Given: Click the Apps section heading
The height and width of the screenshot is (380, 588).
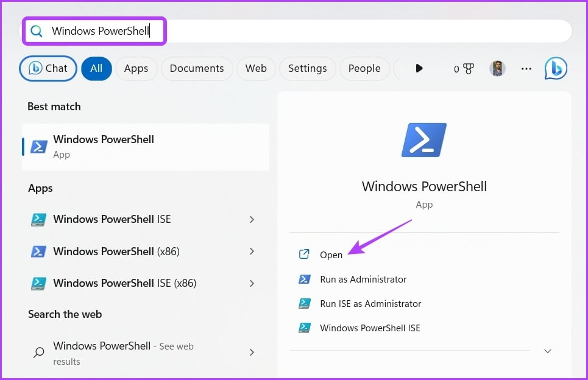Looking at the screenshot, I should [x=40, y=189].
